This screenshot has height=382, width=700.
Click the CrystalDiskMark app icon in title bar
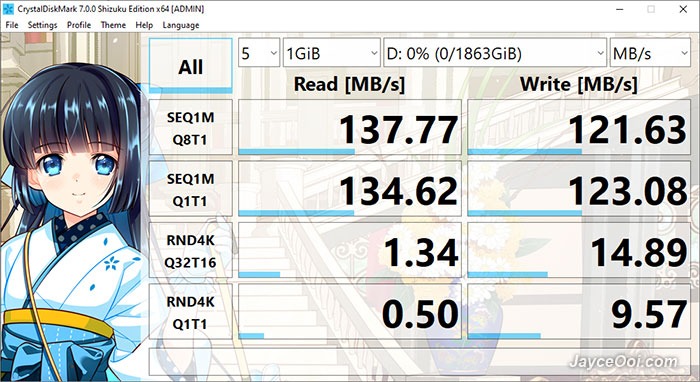[8, 8]
